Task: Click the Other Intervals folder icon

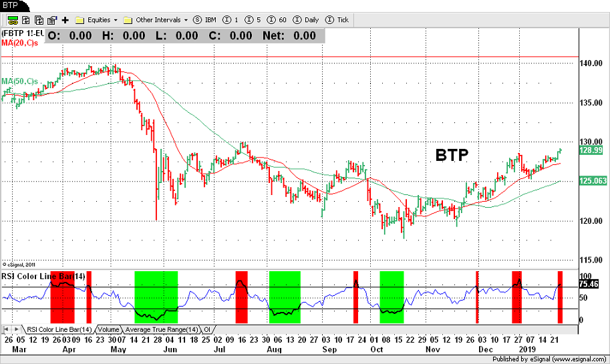Action: (x=128, y=20)
